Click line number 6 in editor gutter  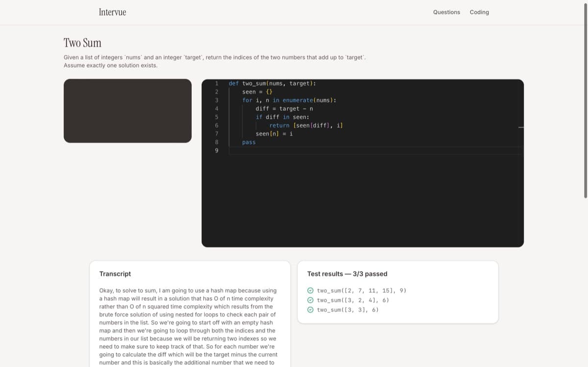[216, 126]
